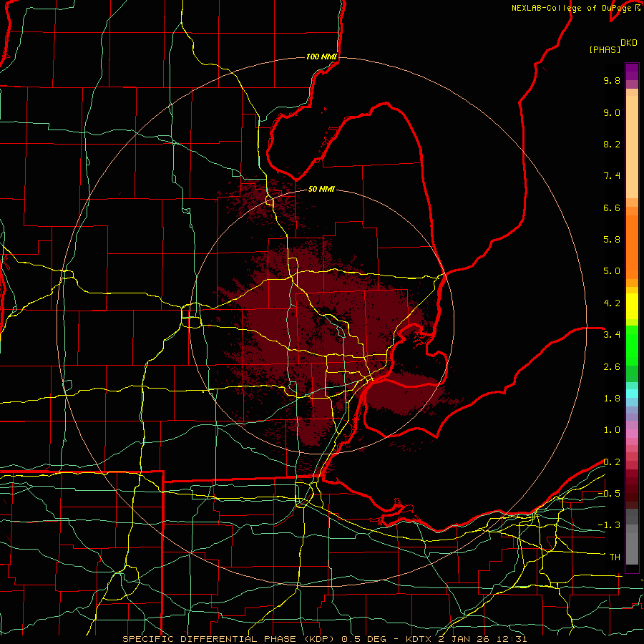
Task: Pick the yellow band on the color scale
Action: (632, 306)
